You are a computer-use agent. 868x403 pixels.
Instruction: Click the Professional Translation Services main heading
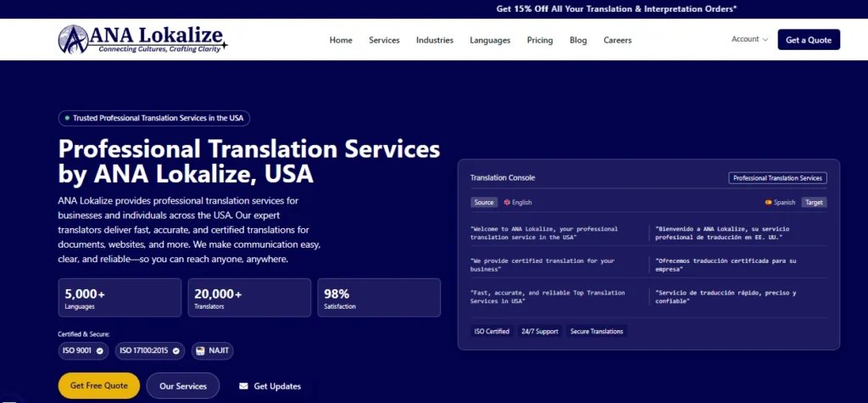click(249, 161)
